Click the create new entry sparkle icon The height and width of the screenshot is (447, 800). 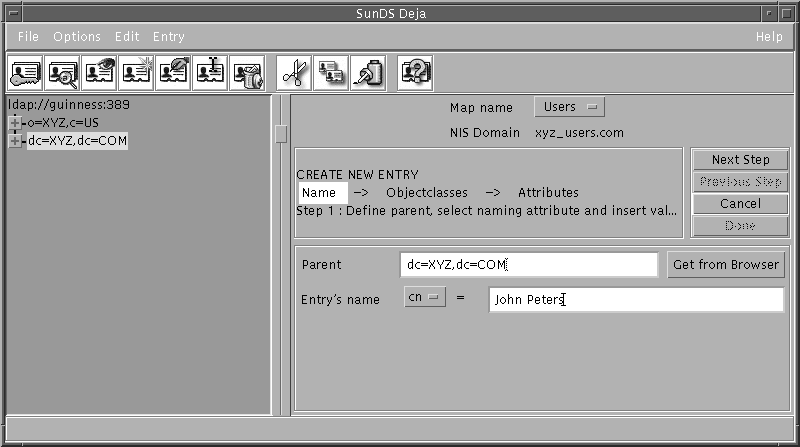(136, 73)
